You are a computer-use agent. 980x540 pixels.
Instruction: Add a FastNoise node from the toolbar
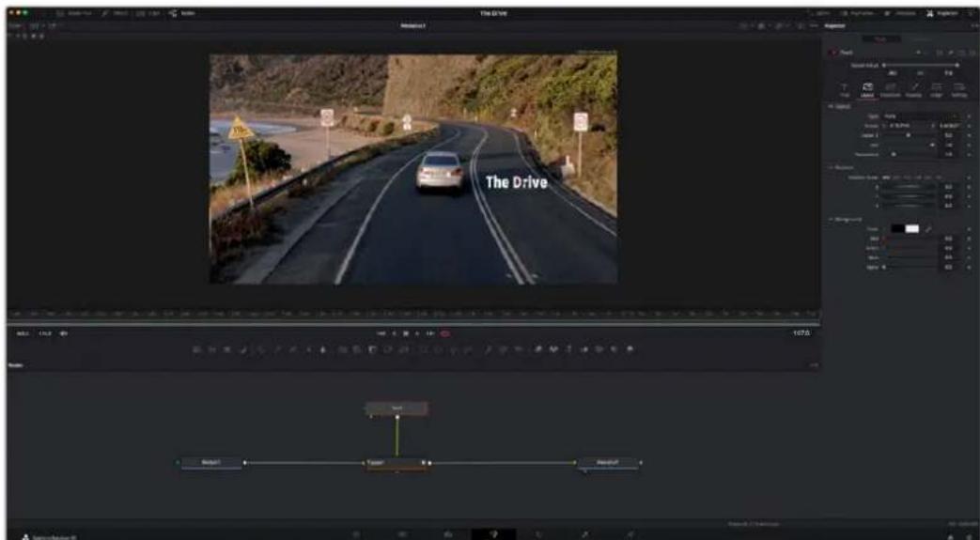click(212, 350)
